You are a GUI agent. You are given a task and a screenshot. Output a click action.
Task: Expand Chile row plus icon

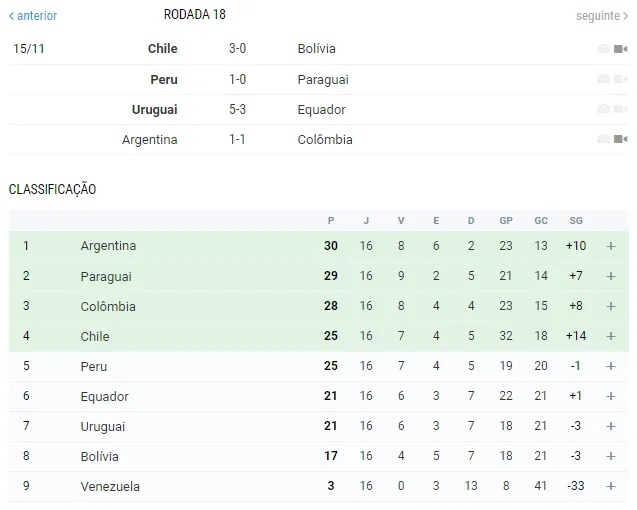[611, 336]
